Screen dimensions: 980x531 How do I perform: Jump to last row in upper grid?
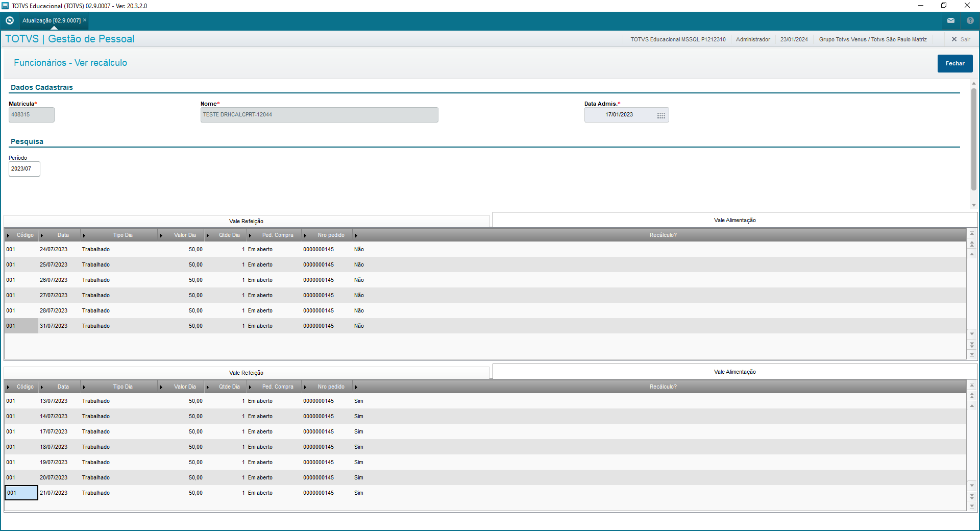(972, 354)
